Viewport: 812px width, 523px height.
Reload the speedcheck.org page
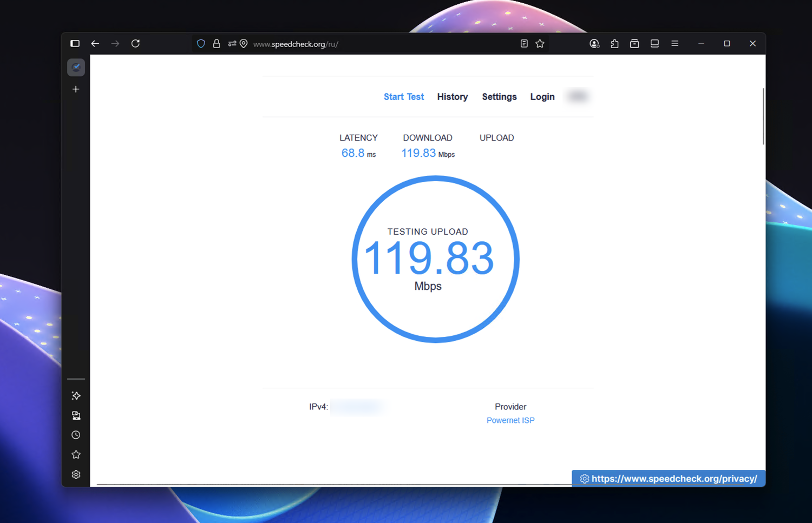tap(135, 44)
